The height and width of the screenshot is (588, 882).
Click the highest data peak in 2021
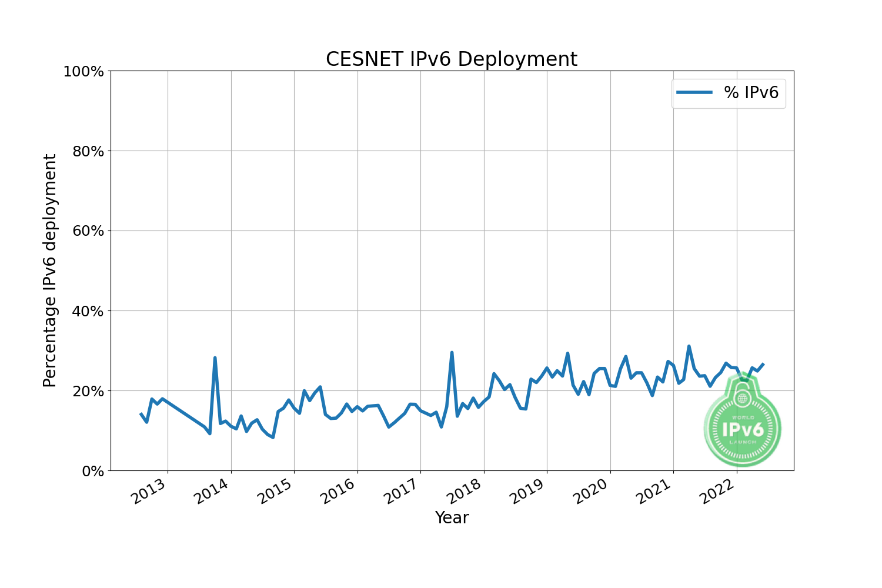click(x=689, y=346)
